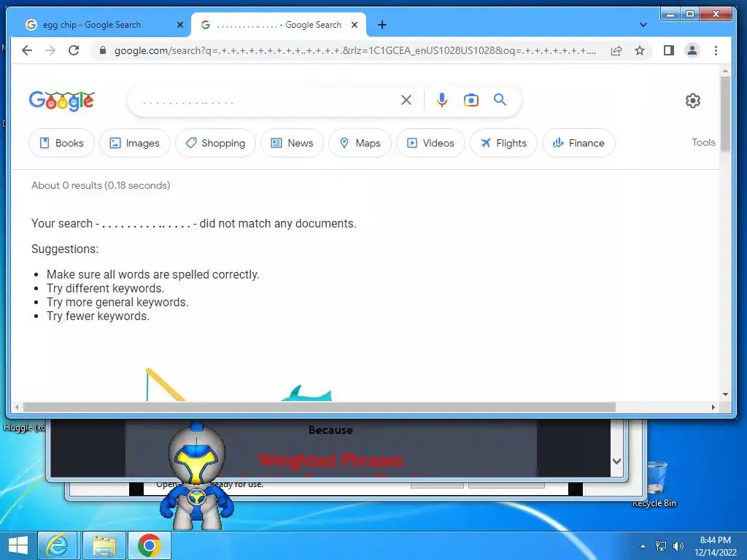Viewport: 747px width, 560px height.
Task: Click 'Try fewer keywords.' suggestion text
Action: 98,316
